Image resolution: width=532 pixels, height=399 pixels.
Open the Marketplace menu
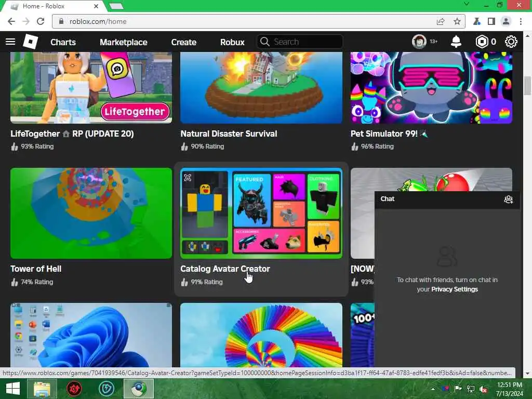(x=124, y=42)
